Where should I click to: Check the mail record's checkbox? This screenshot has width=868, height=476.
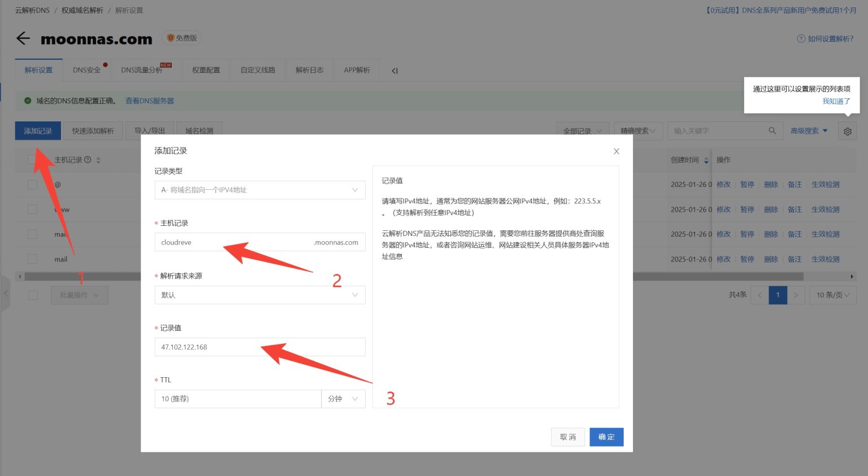pos(32,259)
